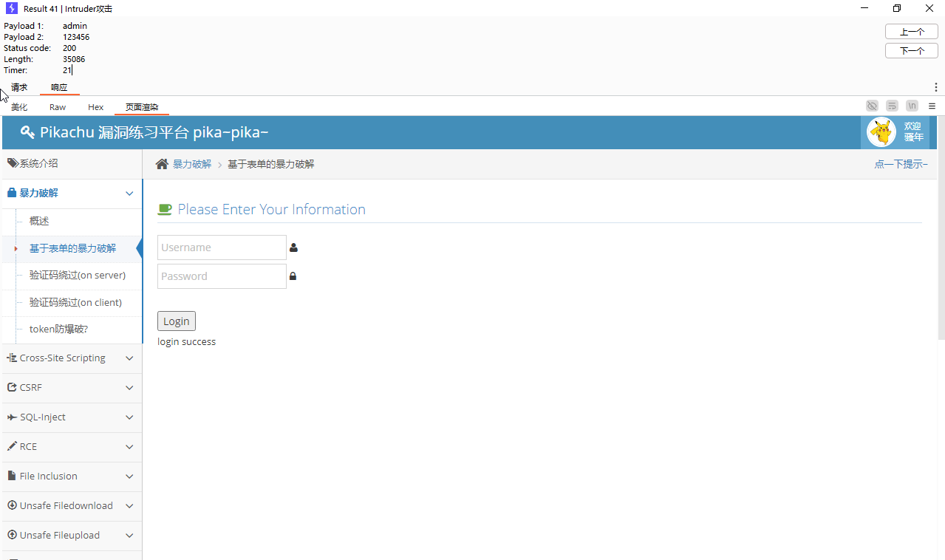Click the Pikachu 漏洞练习平台 title text
Screen dimensions: 945x560
[154, 132]
